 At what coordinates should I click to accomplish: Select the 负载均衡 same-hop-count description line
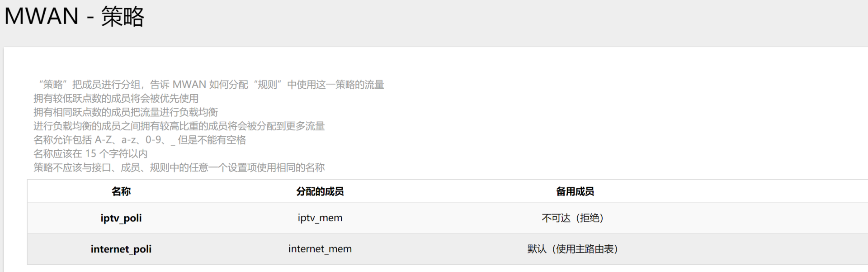126,112
